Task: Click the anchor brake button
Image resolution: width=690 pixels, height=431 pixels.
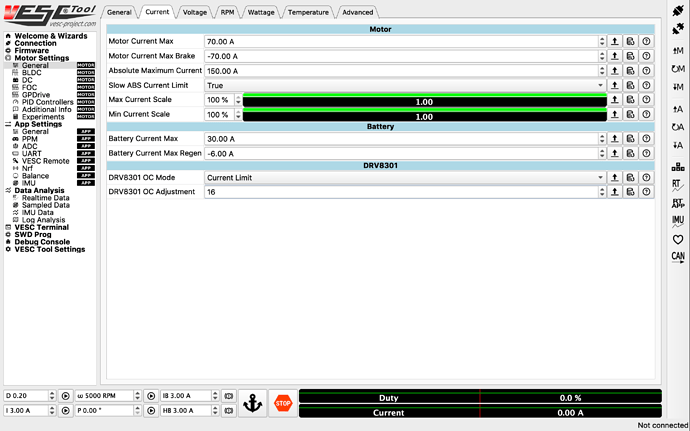Action: click(253, 403)
